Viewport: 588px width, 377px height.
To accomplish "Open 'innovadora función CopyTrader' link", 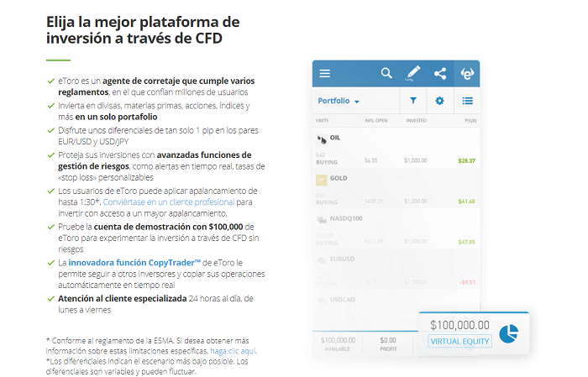I will click(x=134, y=263).
